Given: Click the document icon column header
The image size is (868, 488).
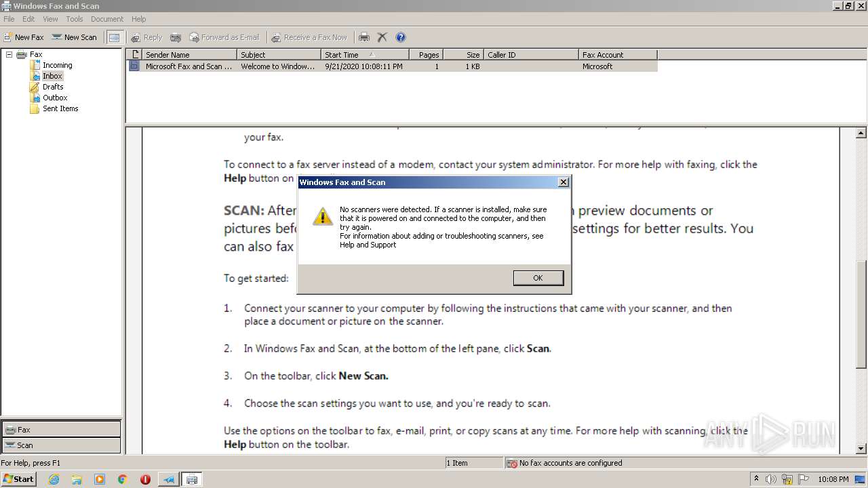Looking at the screenshot, I should click(x=134, y=55).
